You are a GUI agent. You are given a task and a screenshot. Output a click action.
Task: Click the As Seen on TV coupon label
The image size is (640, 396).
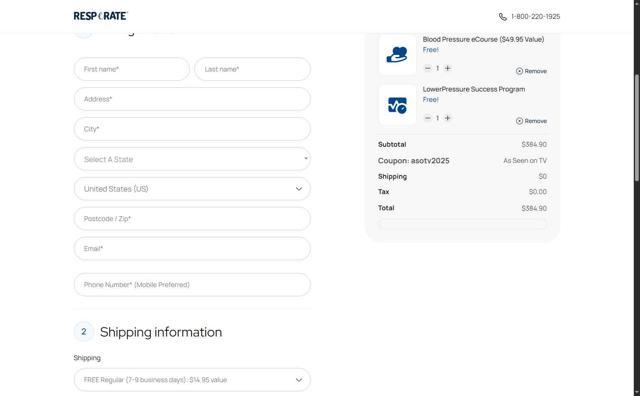525,160
